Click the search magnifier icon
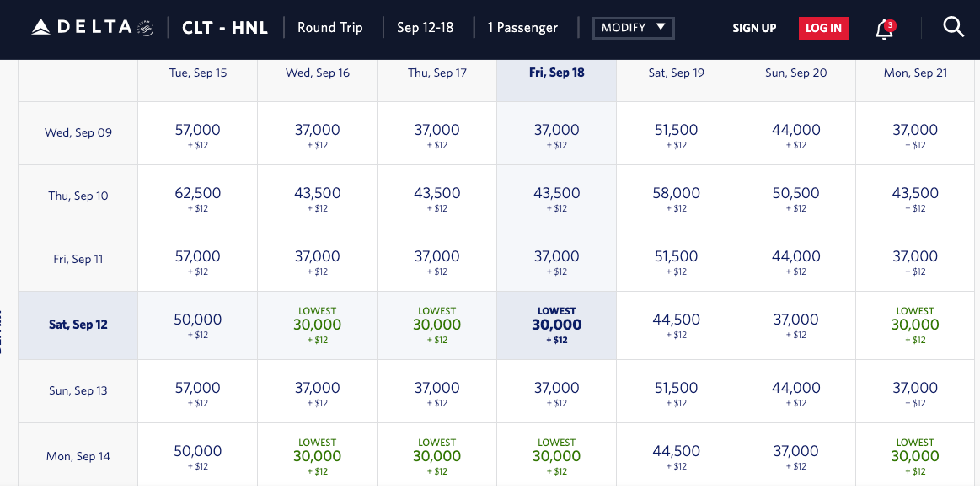Screen dimensions: 980x489 pos(953,28)
